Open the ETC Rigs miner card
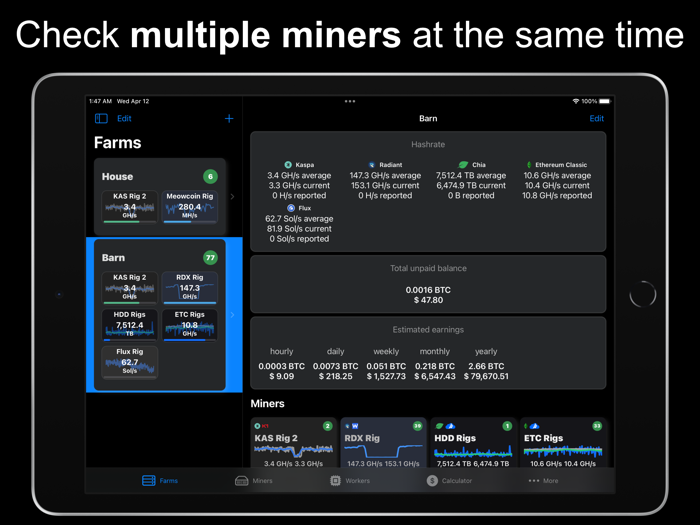 pos(563,443)
